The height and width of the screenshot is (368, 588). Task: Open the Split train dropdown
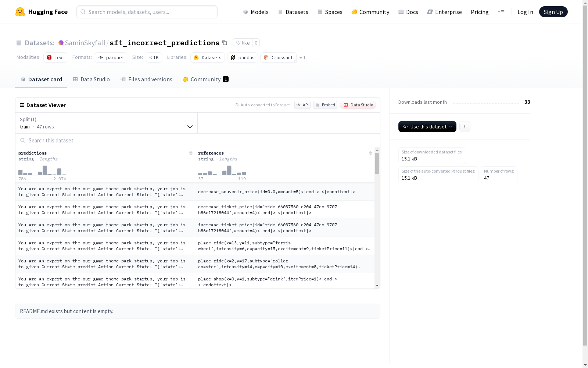[106, 123]
